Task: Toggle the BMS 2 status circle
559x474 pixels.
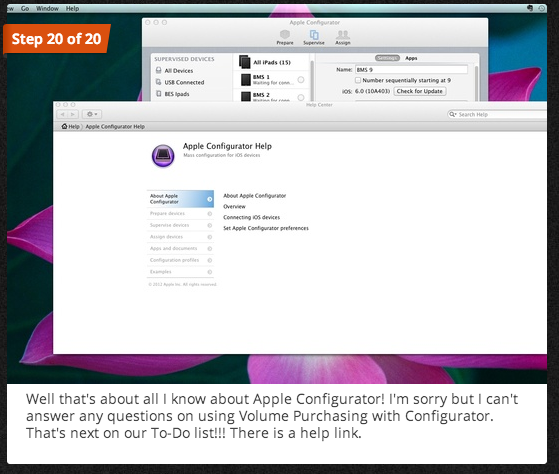Action: click(x=301, y=97)
